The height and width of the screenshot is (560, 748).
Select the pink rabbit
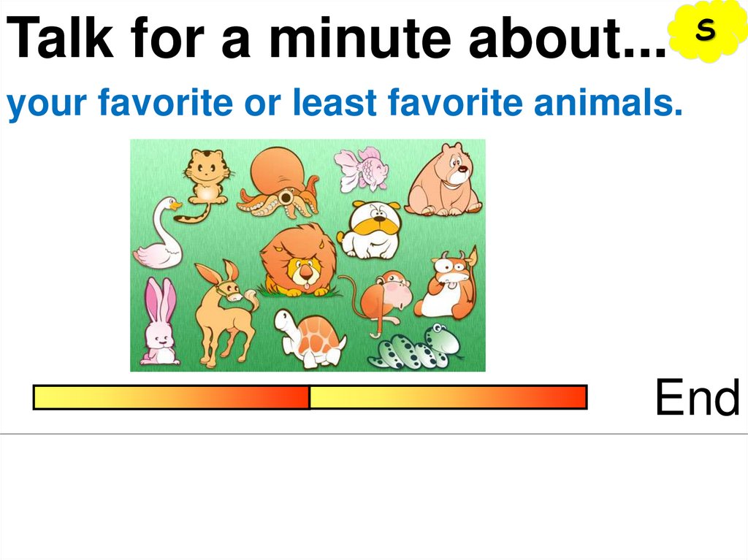click(x=160, y=322)
